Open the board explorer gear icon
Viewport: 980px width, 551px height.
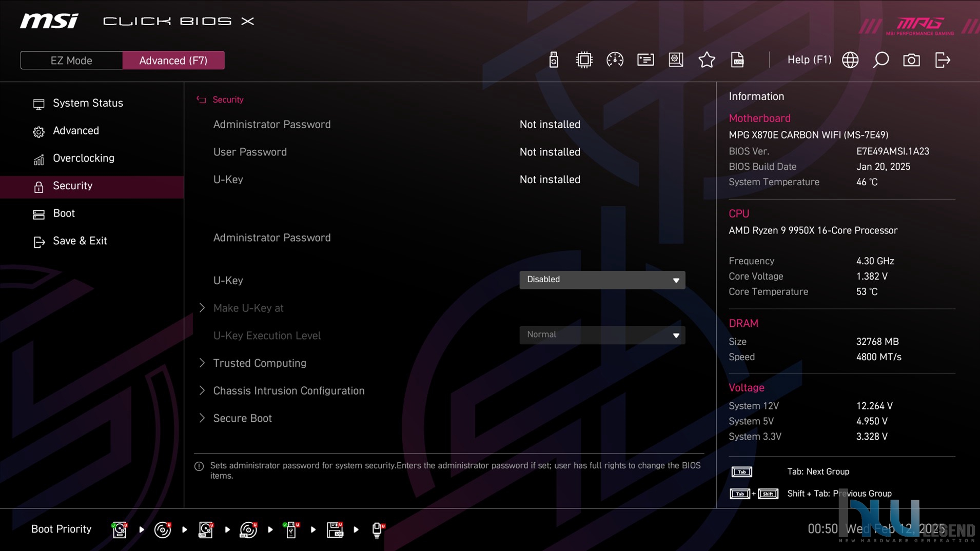click(676, 60)
